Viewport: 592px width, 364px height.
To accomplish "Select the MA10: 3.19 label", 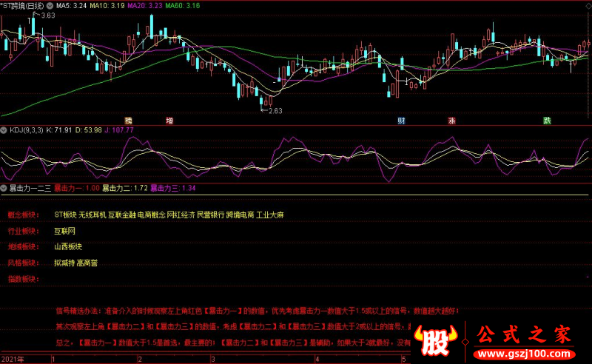I will tap(107, 6).
